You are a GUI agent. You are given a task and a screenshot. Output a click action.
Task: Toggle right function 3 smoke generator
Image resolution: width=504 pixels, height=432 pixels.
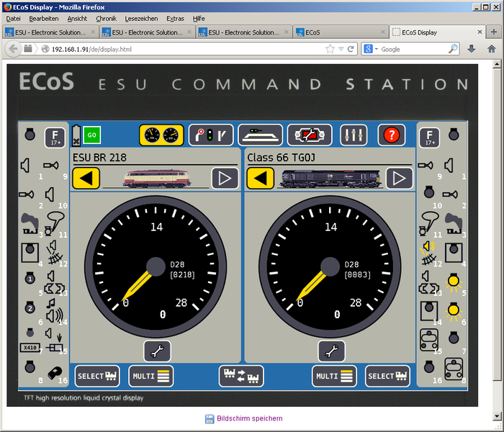click(x=454, y=223)
